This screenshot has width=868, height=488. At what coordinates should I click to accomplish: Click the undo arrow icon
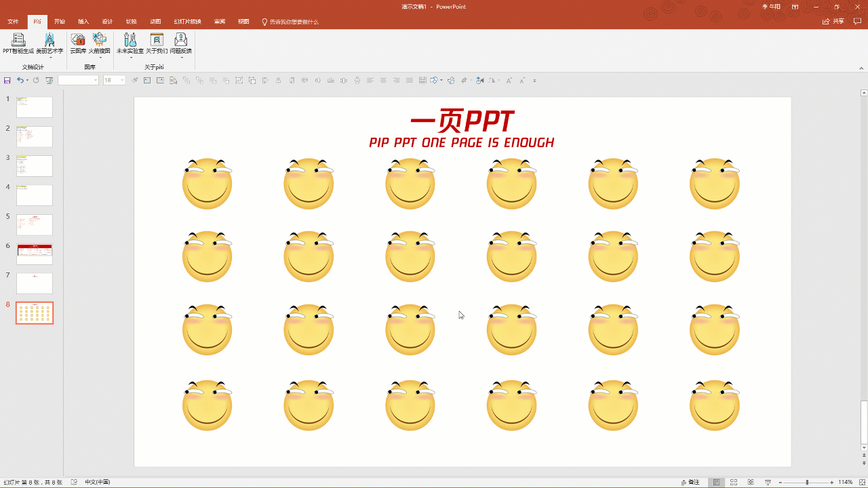coord(20,80)
